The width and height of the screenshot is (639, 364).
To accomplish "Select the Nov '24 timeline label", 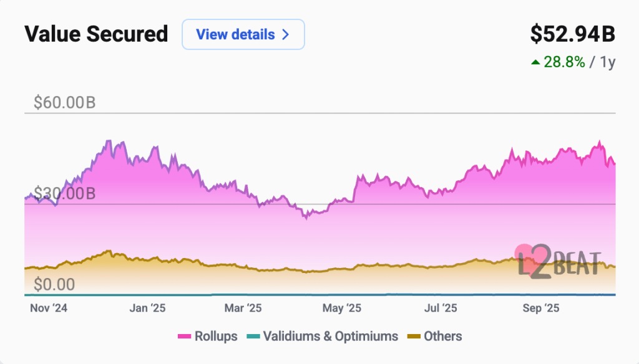I will pyautogui.click(x=49, y=308).
